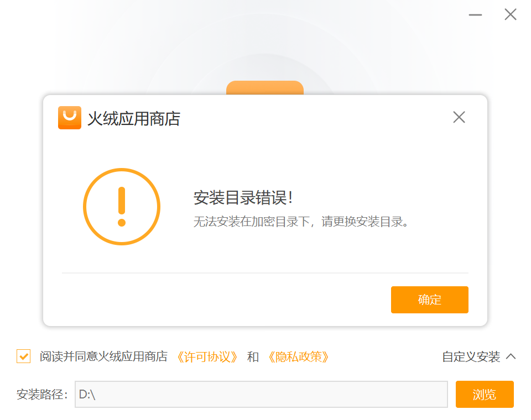Click the orange button partly hidden behind dialog

[x=265, y=88]
